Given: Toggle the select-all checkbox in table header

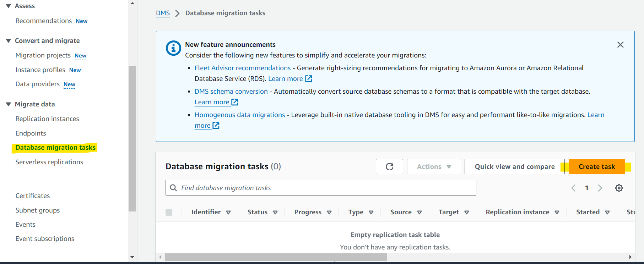Looking at the screenshot, I should (169, 212).
